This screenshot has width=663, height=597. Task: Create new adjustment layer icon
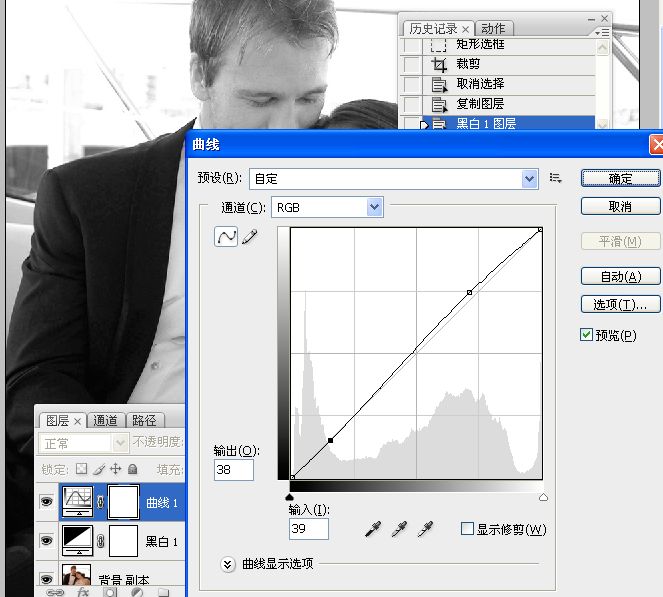pyautogui.click(x=137, y=592)
